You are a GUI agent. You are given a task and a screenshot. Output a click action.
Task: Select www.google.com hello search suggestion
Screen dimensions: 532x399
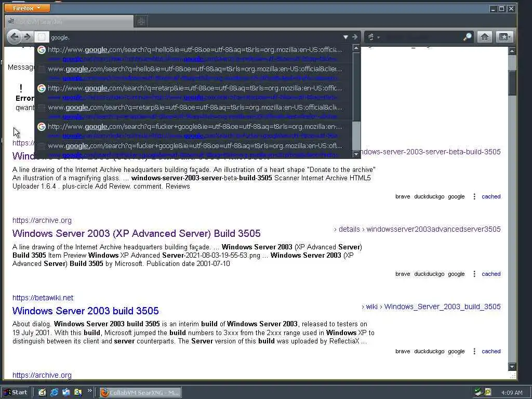[x=193, y=73]
